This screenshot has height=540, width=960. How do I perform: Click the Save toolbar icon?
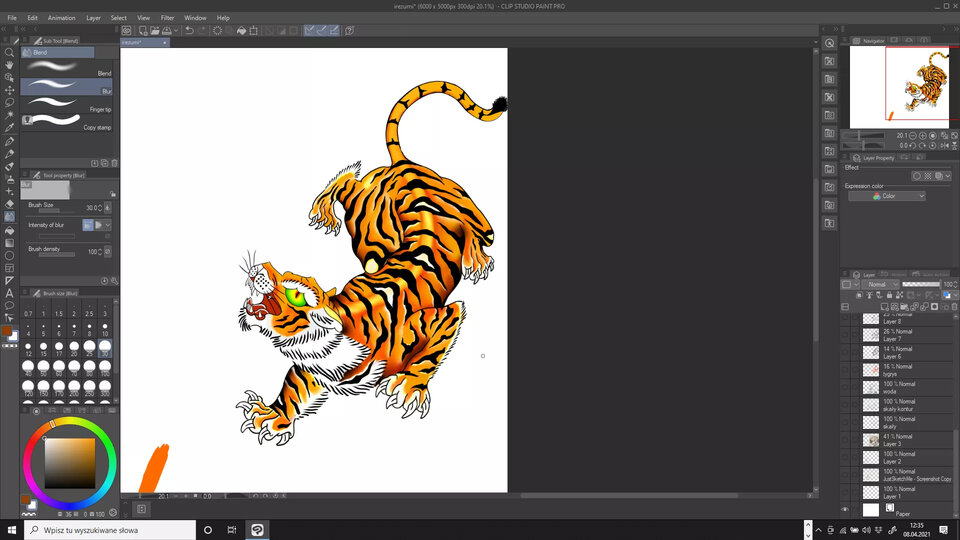click(166, 30)
